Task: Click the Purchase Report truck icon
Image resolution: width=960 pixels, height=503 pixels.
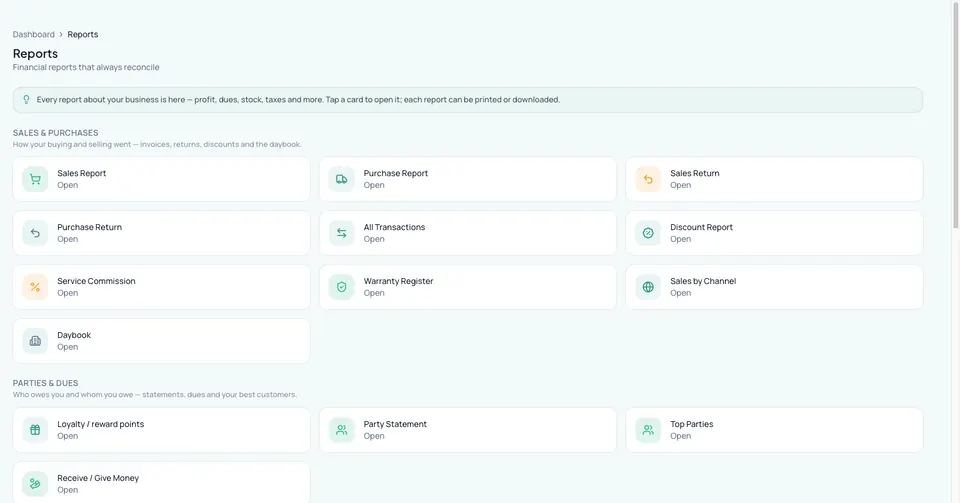Action: pos(342,179)
